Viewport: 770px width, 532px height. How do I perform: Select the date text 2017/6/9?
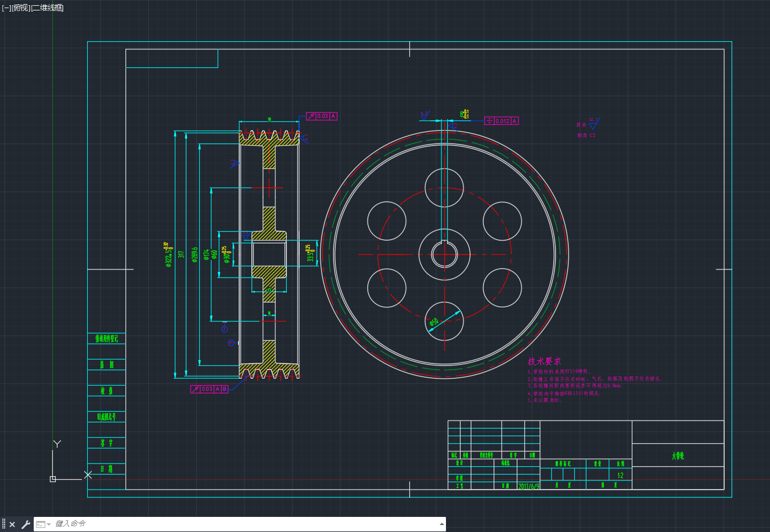pyautogui.click(x=528, y=486)
